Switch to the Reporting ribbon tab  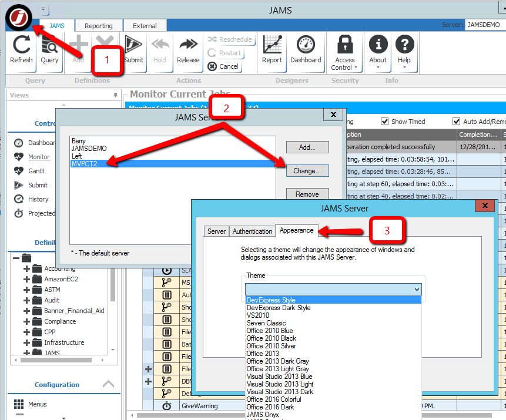pos(98,26)
